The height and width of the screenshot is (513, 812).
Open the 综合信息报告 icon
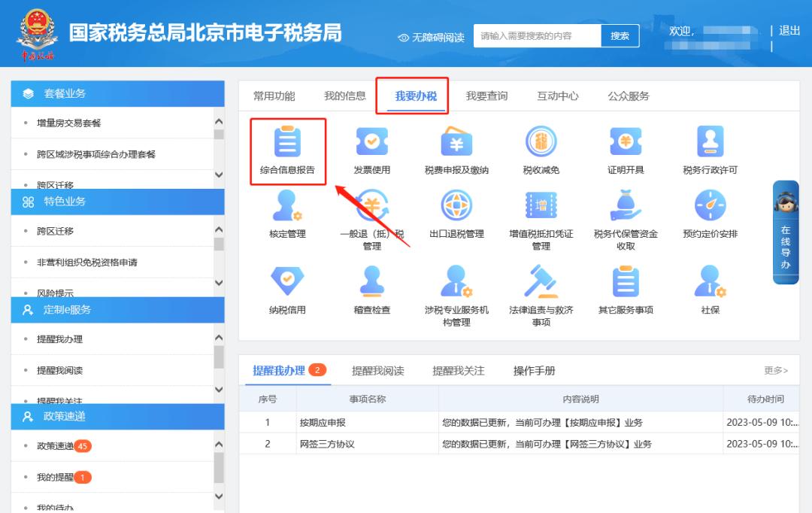(x=287, y=143)
